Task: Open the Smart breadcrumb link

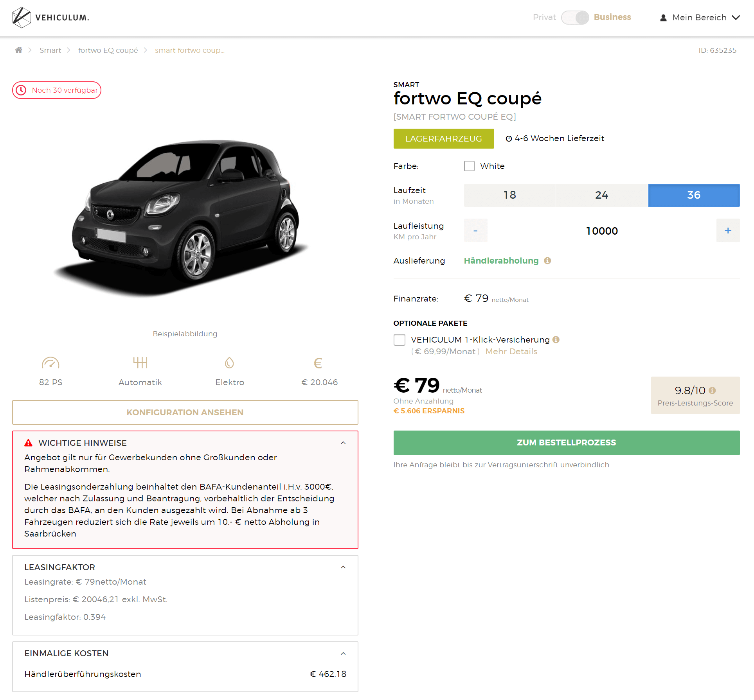Action: point(50,50)
